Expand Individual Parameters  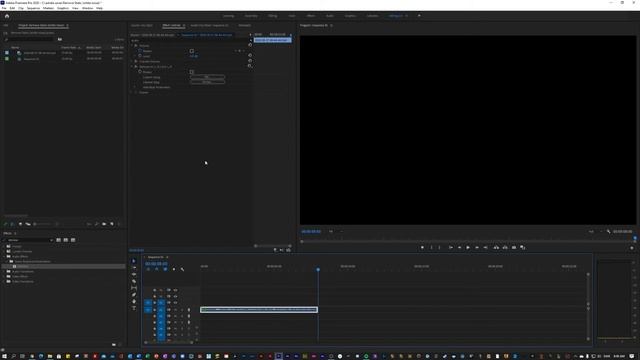[136, 87]
